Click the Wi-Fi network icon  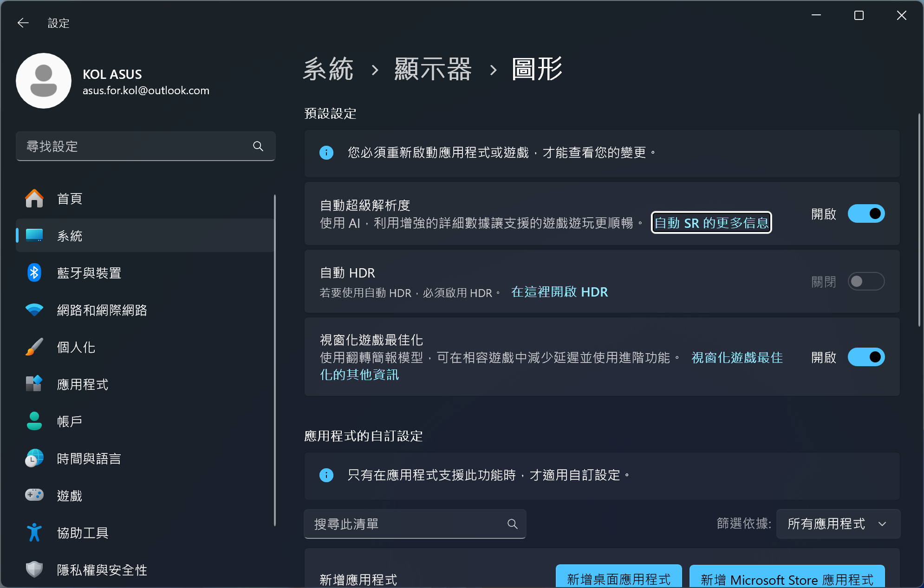(34, 310)
